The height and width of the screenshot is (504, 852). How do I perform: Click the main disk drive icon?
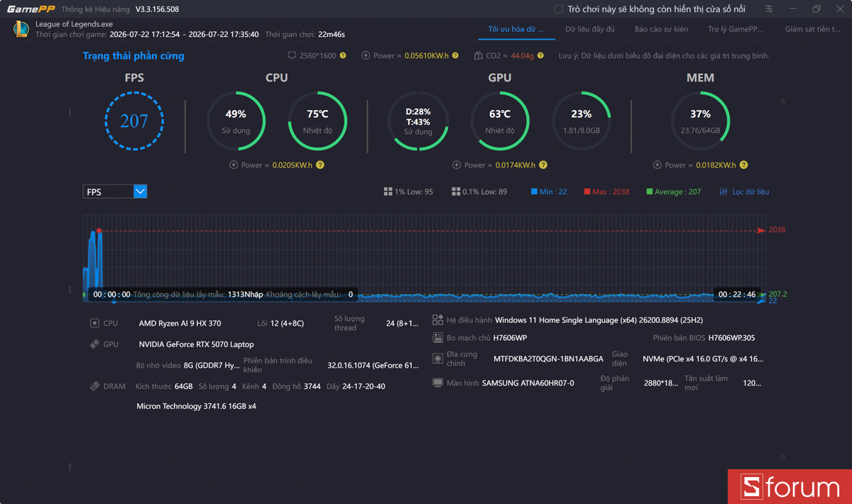pyautogui.click(x=437, y=358)
